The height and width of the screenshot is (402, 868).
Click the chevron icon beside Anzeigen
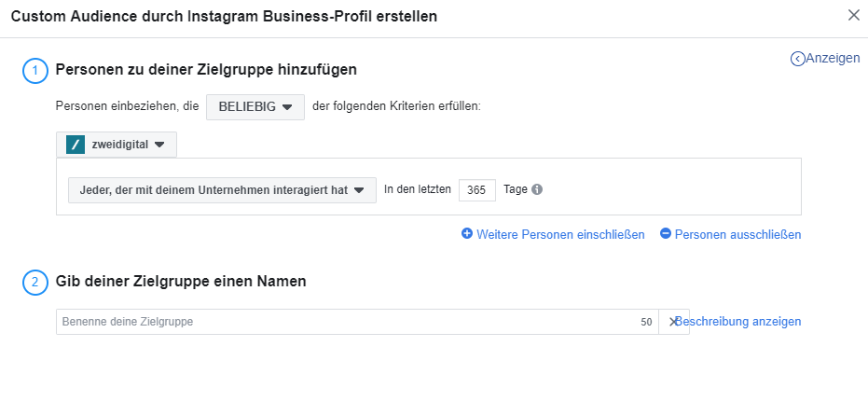(x=797, y=59)
